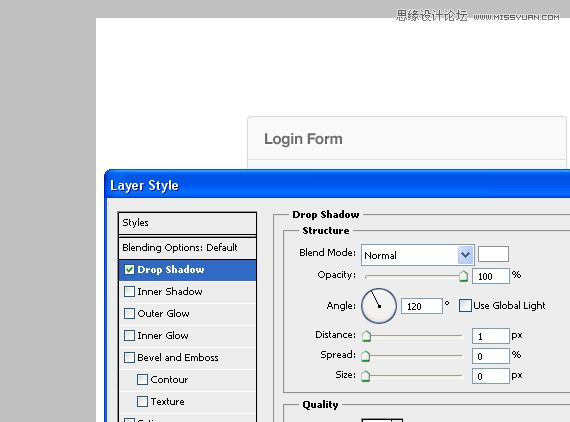Enable the Bevel and Emboss checkbox

[129, 357]
